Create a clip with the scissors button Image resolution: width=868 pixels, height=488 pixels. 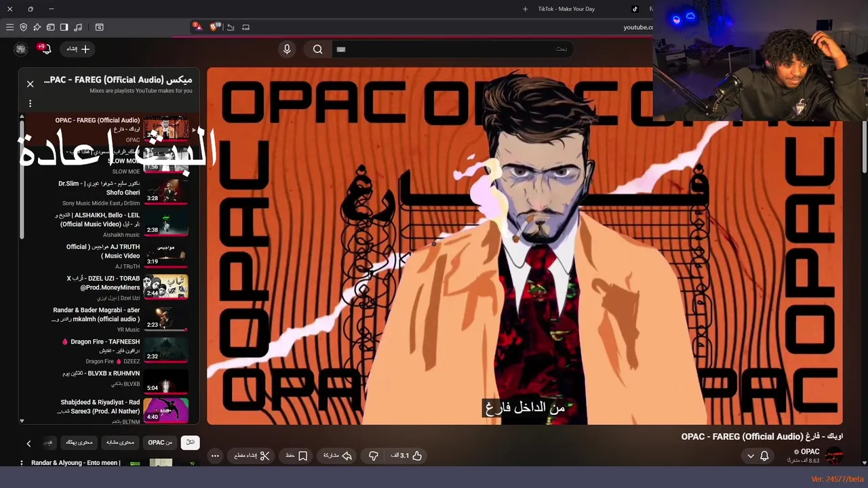pyautogui.click(x=252, y=456)
